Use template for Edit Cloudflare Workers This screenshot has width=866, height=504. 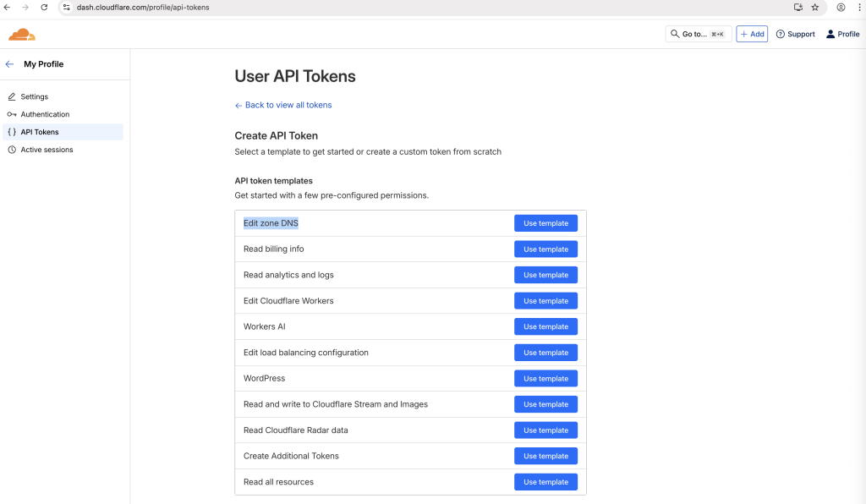point(545,301)
